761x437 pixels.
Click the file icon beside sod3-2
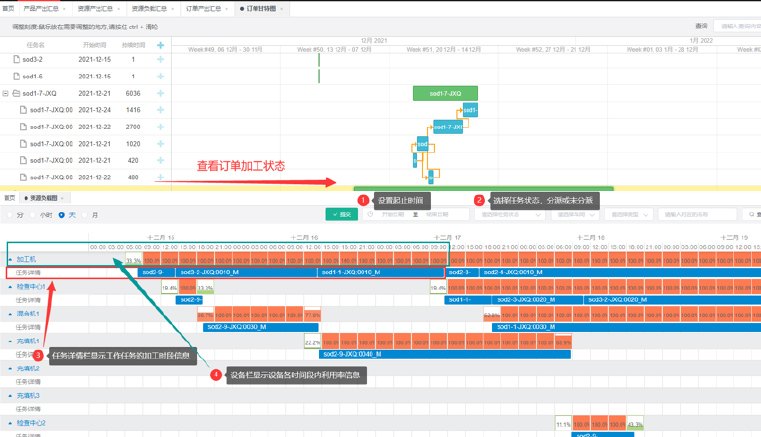coord(17,59)
